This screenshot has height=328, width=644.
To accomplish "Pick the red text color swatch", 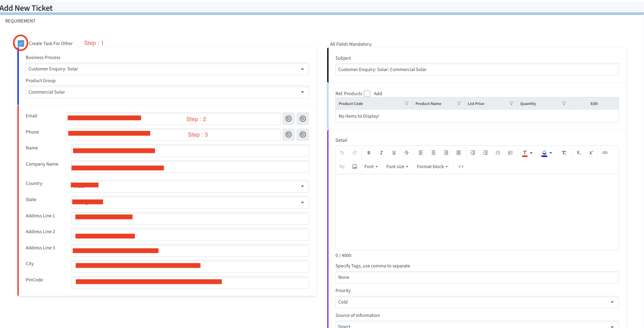I will pyautogui.click(x=525, y=153).
